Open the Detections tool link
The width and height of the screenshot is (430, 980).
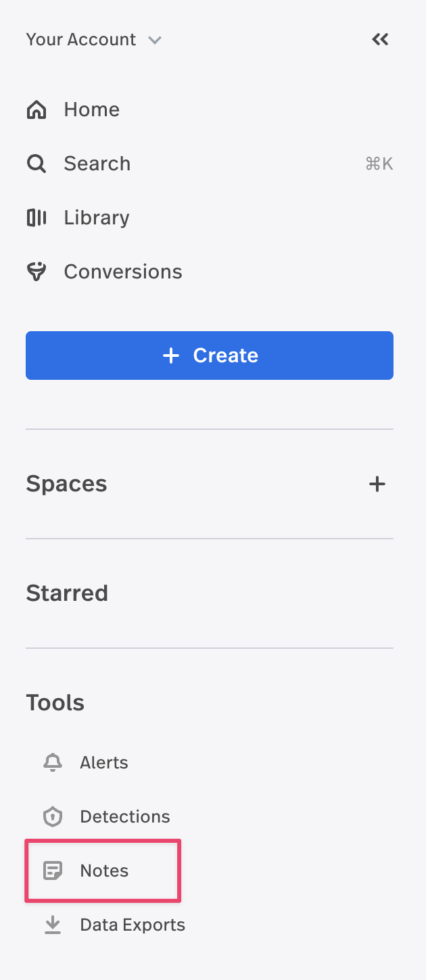125,816
